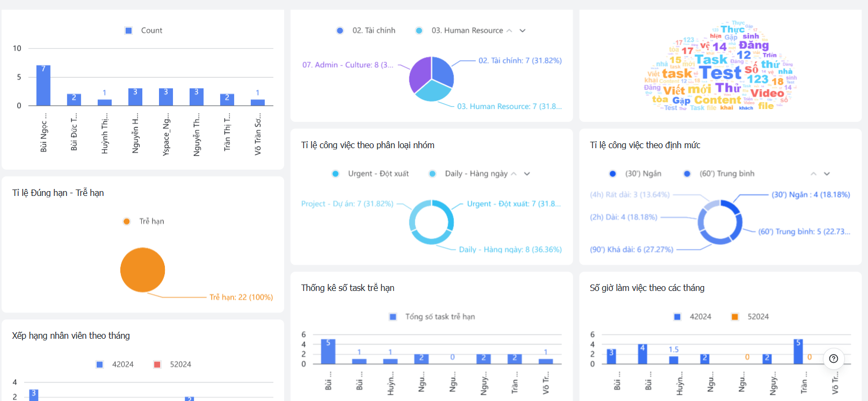Toggle the (60') Trung bình legend item
Viewport: 868px width, 401px height.
719,174
